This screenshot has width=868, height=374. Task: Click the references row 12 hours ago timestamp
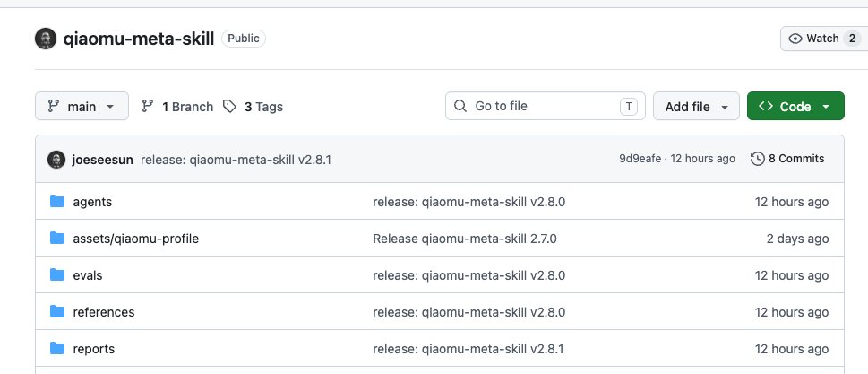(x=792, y=312)
